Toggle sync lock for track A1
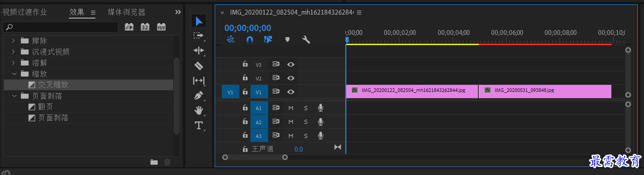 point(276,108)
